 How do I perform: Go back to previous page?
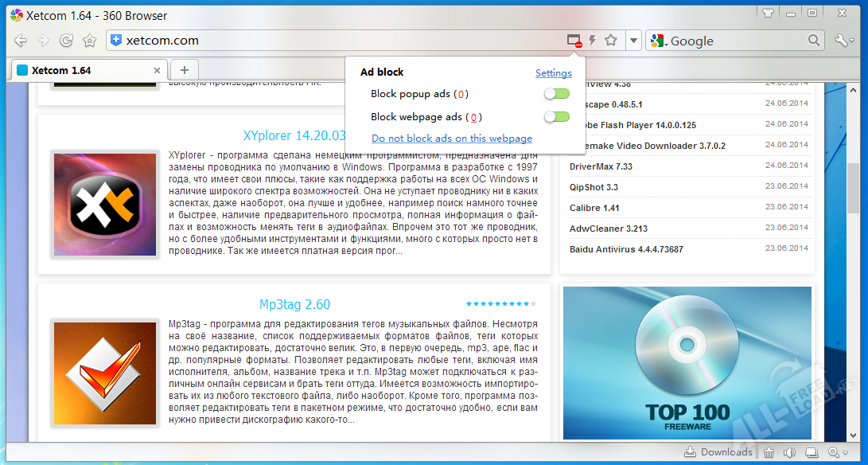tap(21, 41)
